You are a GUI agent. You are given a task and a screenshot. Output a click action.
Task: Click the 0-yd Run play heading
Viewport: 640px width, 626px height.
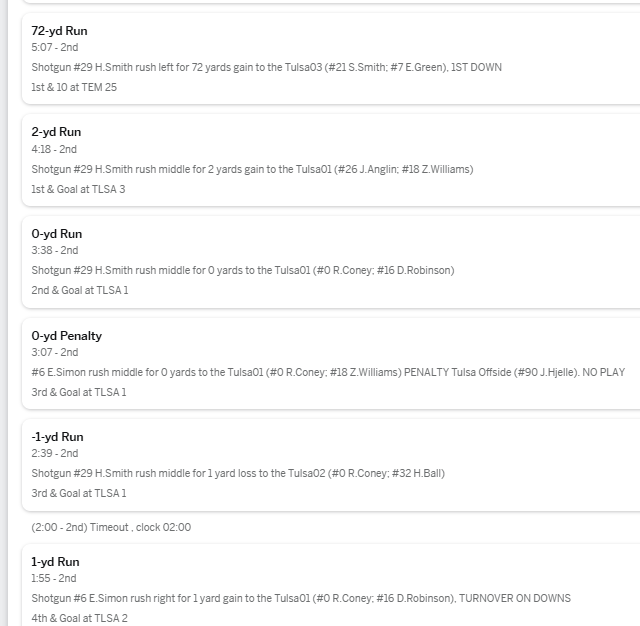click(56, 234)
